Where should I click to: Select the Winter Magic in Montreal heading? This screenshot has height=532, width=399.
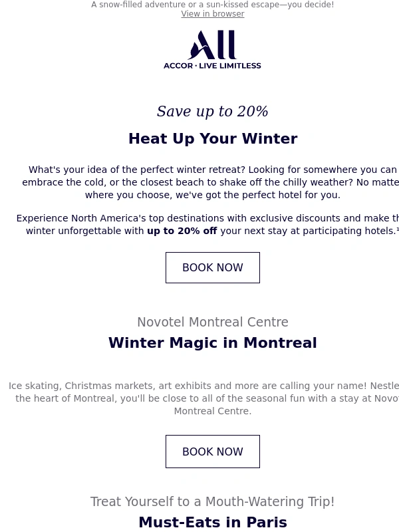213,343
